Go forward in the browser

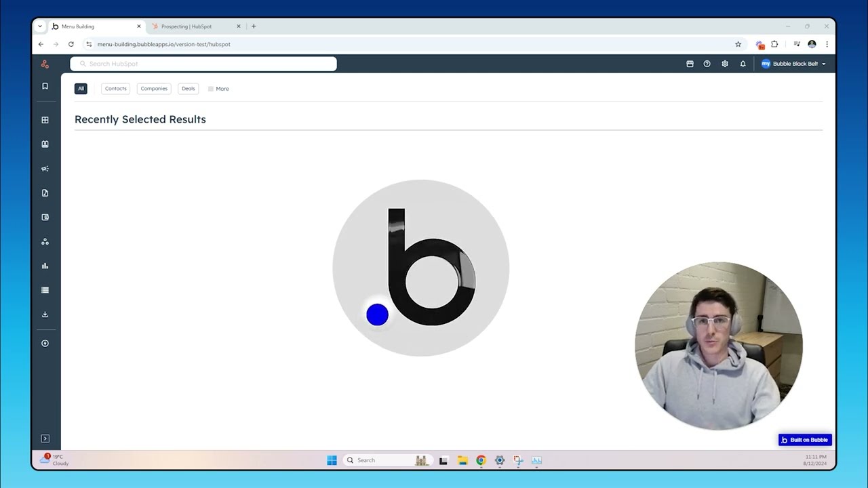[x=56, y=44]
